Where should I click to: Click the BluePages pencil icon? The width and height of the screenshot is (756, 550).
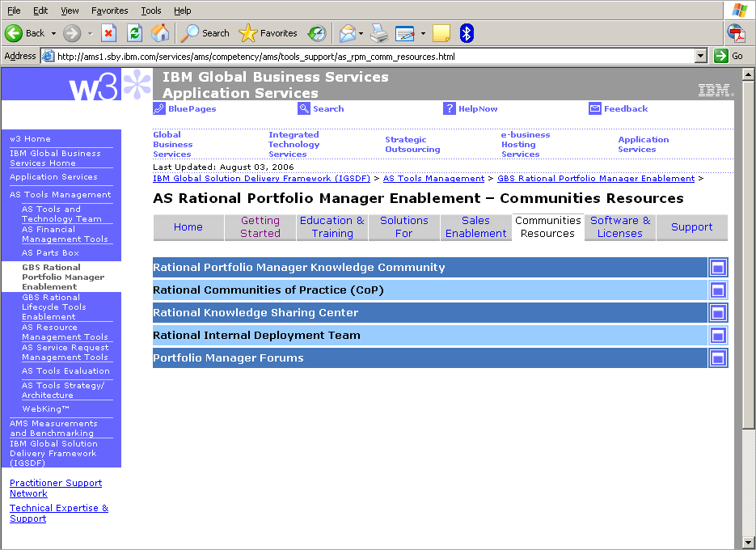coord(159,108)
